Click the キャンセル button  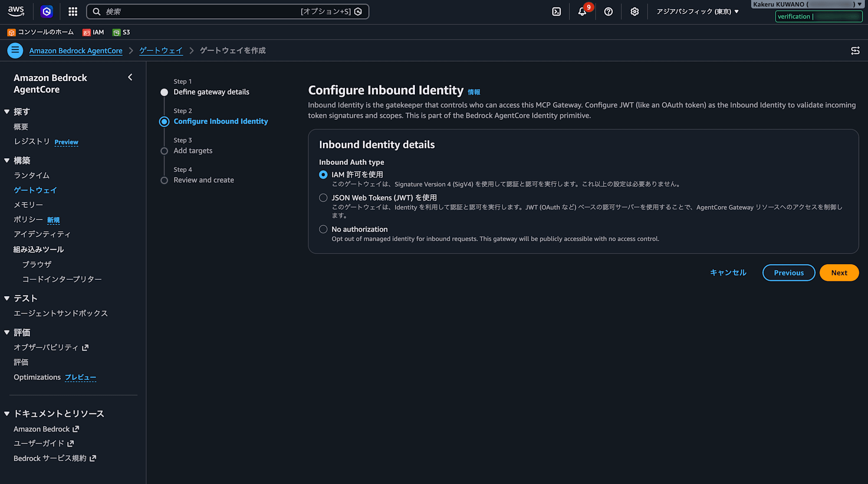[x=728, y=272]
